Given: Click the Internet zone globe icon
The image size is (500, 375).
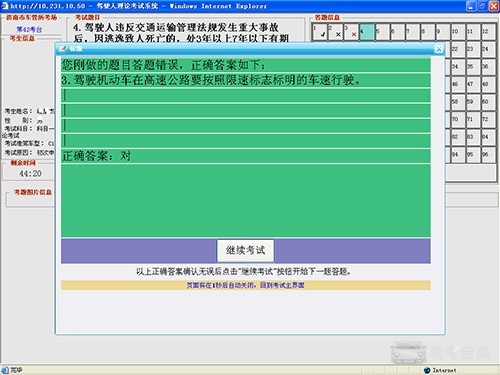Looking at the screenshot, I should (427, 370).
